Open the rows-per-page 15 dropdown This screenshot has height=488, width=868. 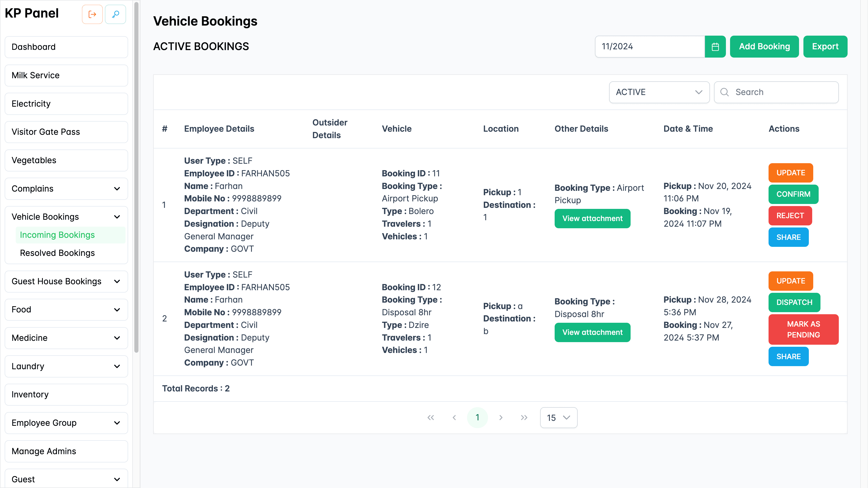click(x=558, y=418)
